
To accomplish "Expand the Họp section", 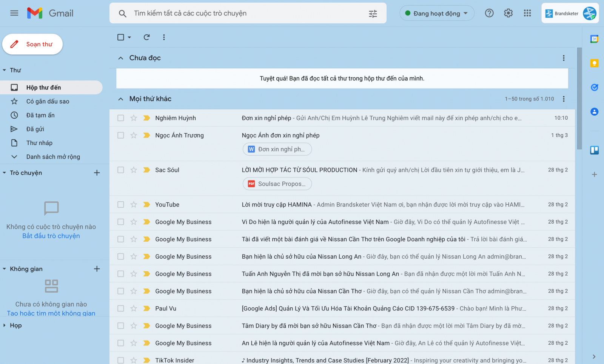I will click(5, 325).
